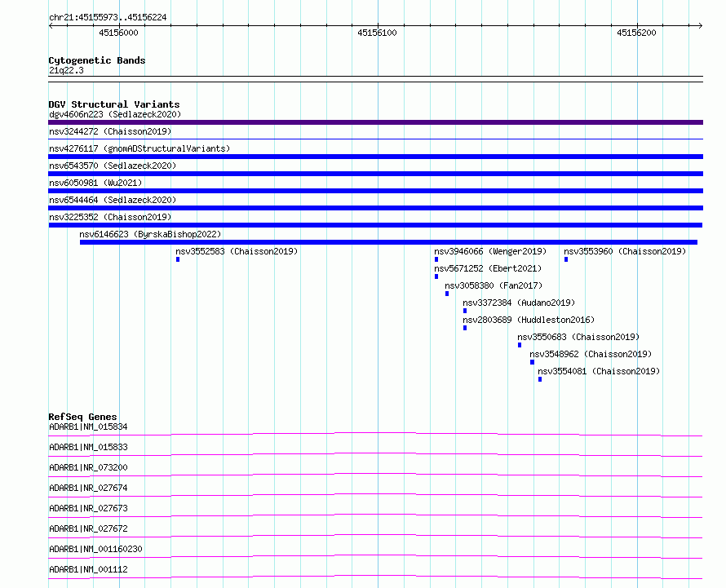Open variant nsv6050981 (Wu2021)
Screen dimensions: 726x588
click(x=95, y=183)
